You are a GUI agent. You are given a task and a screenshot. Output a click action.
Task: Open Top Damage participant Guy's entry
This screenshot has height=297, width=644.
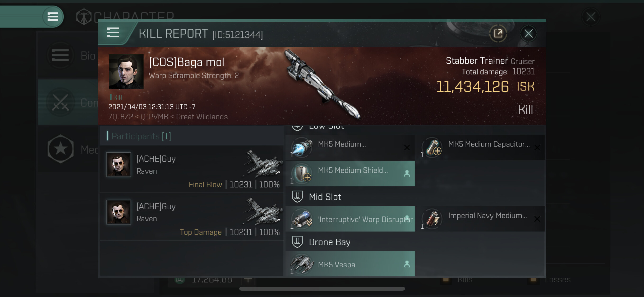(x=192, y=217)
